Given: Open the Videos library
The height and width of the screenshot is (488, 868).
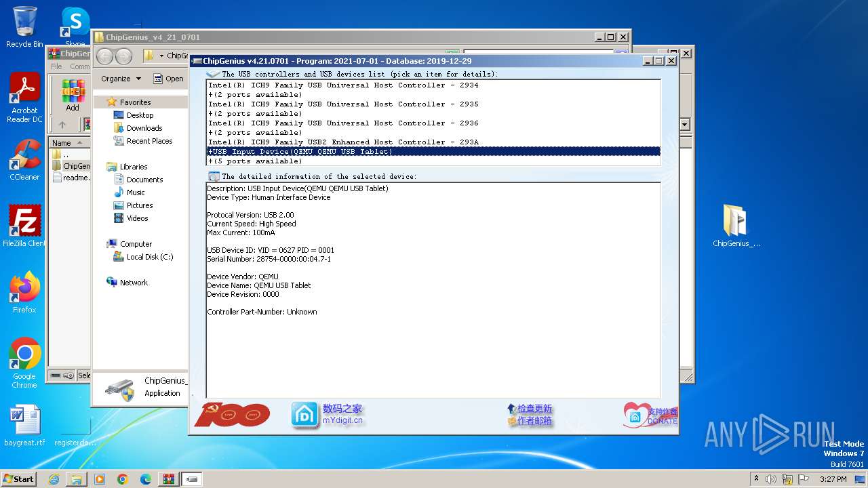Looking at the screenshot, I should pyautogui.click(x=131, y=218).
